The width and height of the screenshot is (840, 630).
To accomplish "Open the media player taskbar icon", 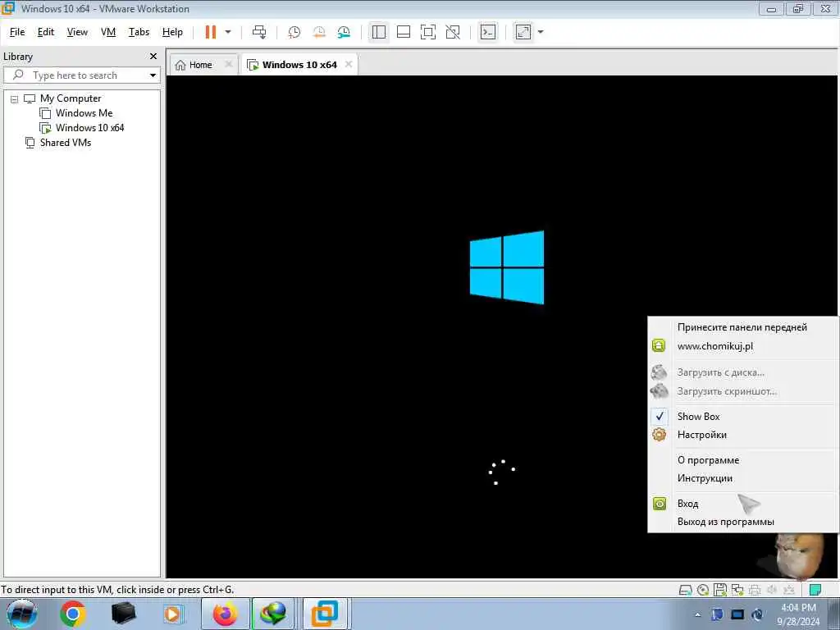I will click(172, 614).
